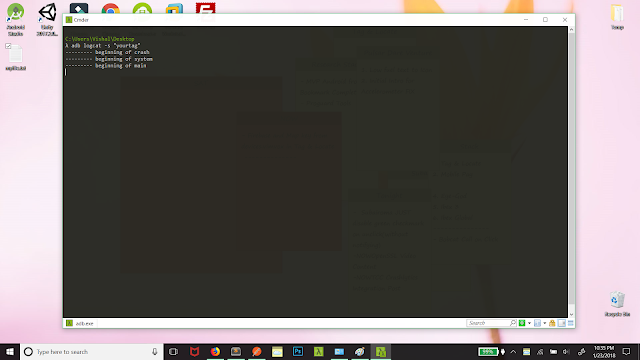Click the Cmder icon in title bar
640x360 pixels.
[x=69, y=20]
